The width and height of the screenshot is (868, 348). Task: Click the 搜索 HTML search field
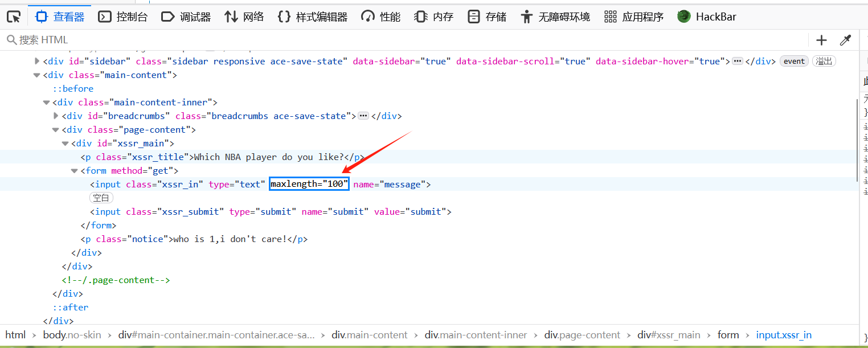404,40
